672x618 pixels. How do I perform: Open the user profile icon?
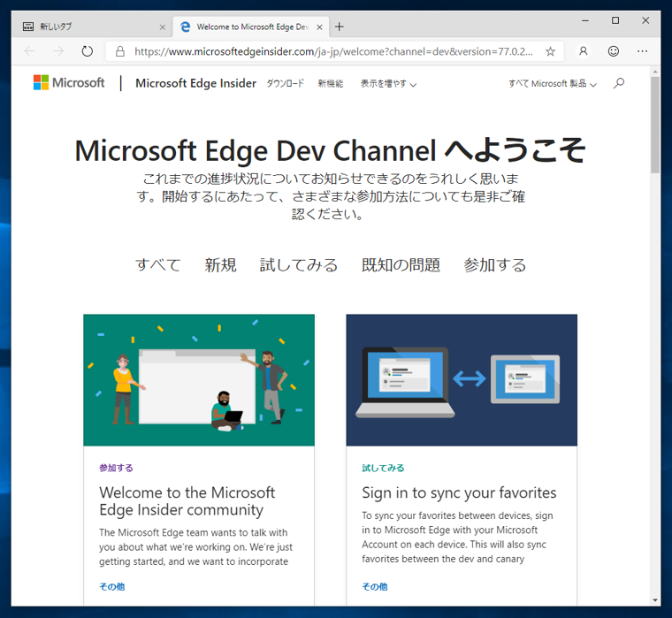tap(584, 51)
